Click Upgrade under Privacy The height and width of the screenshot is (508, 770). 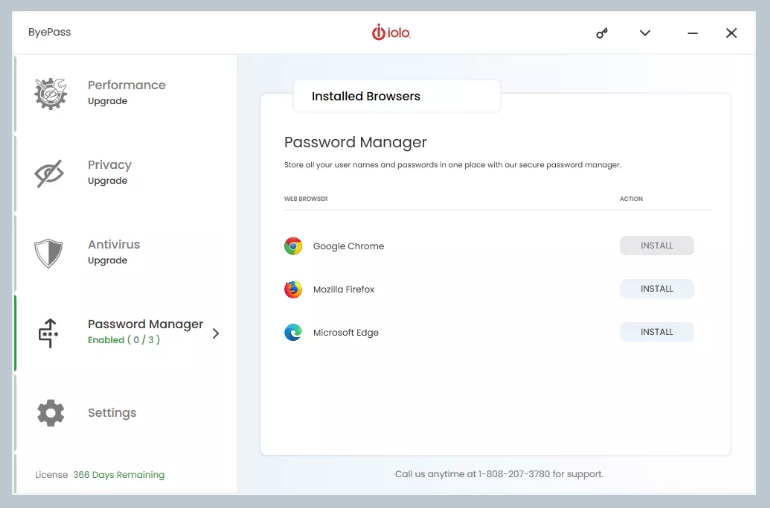pyautogui.click(x=108, y=181)
